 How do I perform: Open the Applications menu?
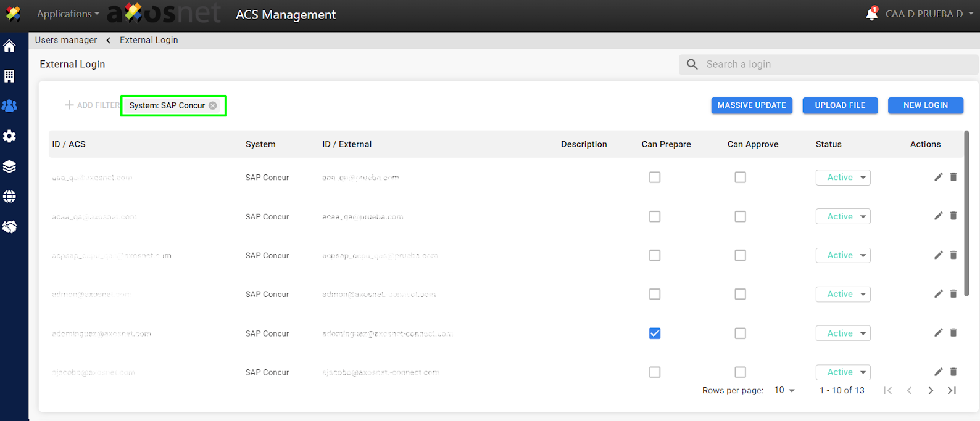[68, 14]
